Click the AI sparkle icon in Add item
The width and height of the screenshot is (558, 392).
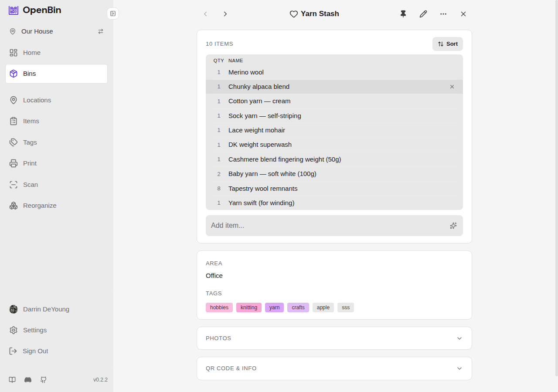click(453, 226)
